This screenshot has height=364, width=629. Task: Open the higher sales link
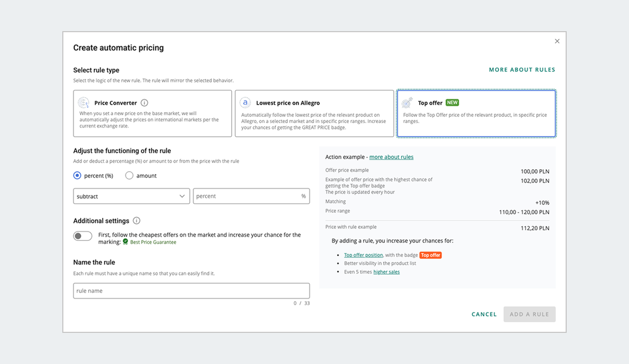(x=387, y=272)
